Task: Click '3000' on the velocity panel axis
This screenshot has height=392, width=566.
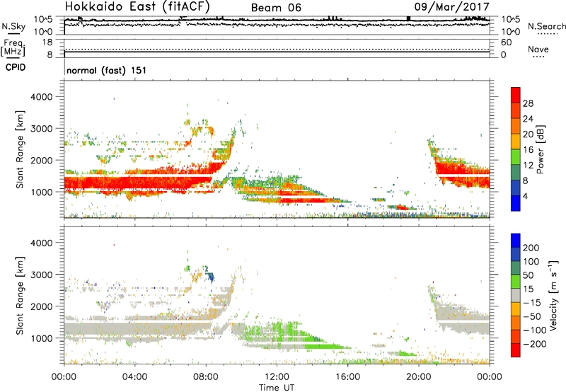Action: pyautogui.click(x=41, y=275)
